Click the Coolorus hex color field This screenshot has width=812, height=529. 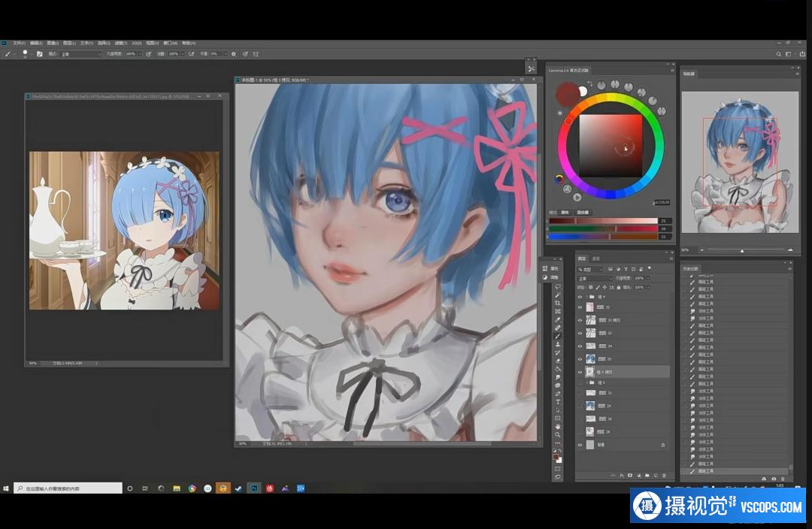pyautogui.click(x=662, y=202)
